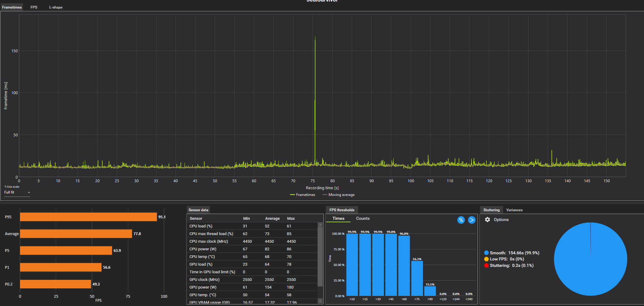Viewport: 644px width, 306px height.
Task: Select the CPU temp (°C) row
Action: click(252, 257)
